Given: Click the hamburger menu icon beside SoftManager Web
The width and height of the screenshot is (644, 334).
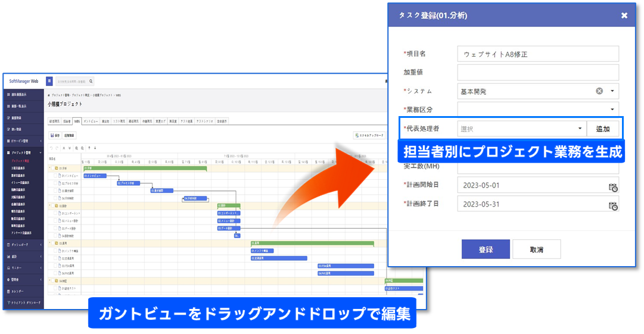Looking at the screenshot, I should [49, 81].
